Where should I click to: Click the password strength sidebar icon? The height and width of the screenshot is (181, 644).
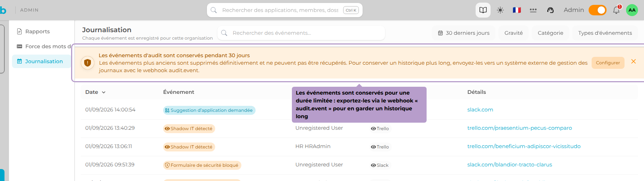point(19,46)
